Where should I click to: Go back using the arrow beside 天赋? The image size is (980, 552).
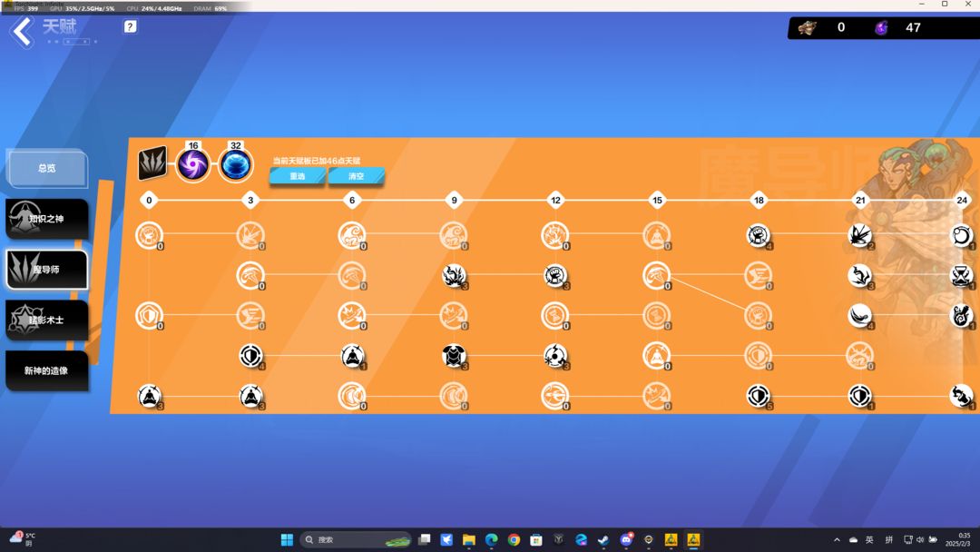pyautogui.click(x=23, y=31)
